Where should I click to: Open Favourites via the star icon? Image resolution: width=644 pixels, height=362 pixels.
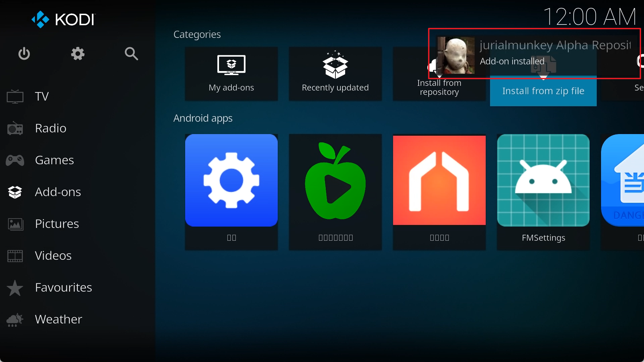point(15,288)
